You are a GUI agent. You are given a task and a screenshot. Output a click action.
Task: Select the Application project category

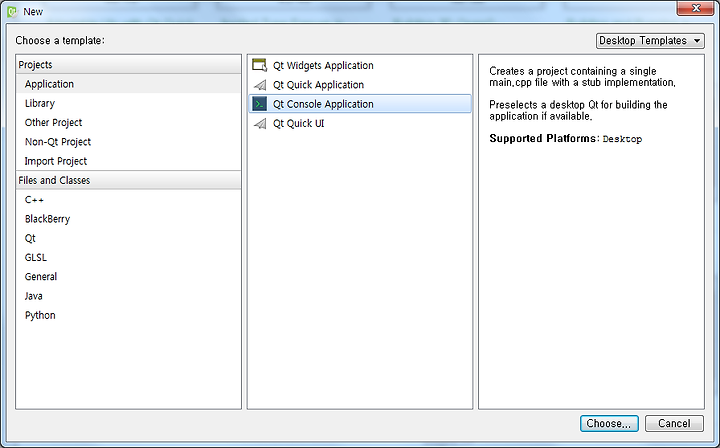coord(128,84)
